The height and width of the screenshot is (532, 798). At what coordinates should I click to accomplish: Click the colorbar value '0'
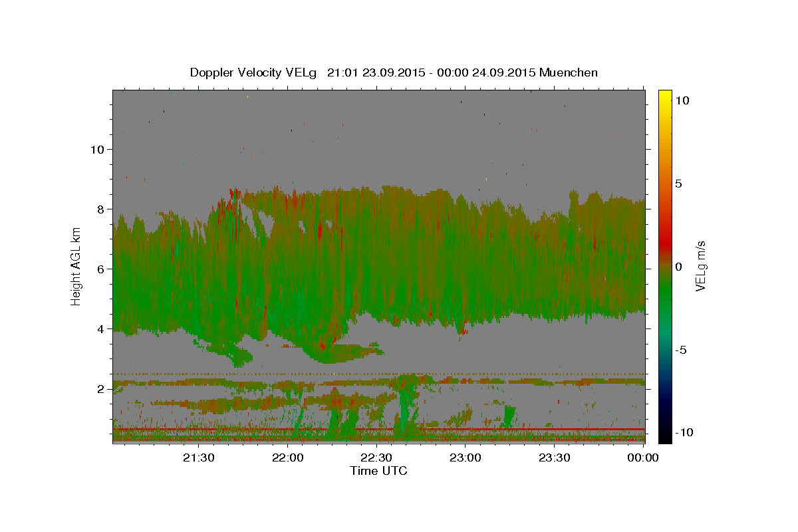[679, 266]
